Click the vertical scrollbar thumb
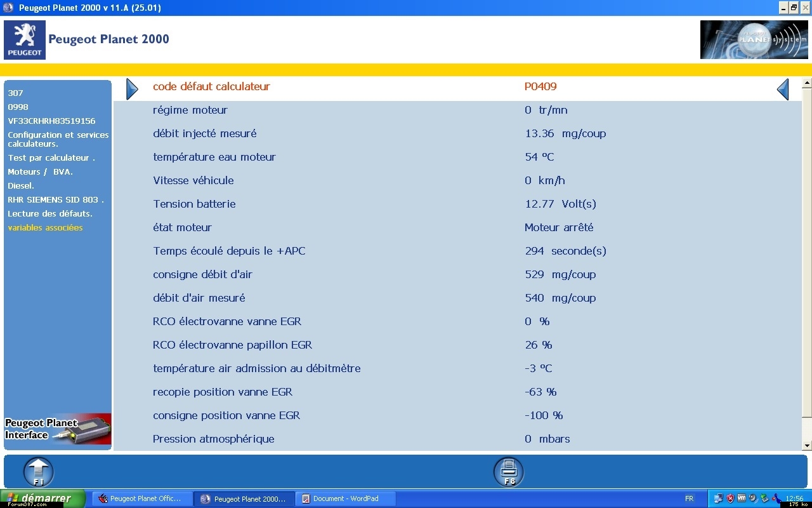 click(x=807, y=252)
